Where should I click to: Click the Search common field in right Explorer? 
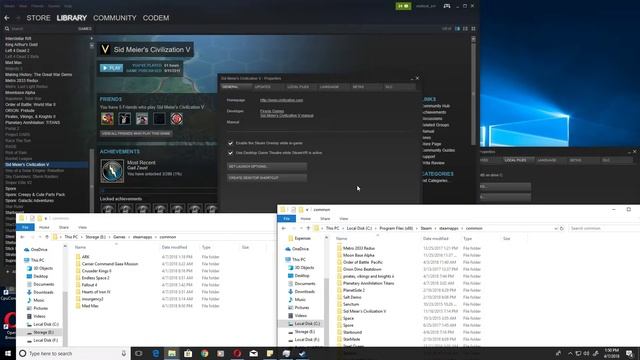[603, 229]
